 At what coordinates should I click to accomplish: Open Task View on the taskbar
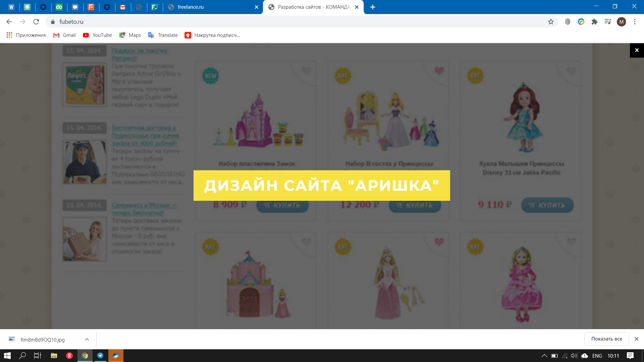pyautogui.click(x=38, y=356)
